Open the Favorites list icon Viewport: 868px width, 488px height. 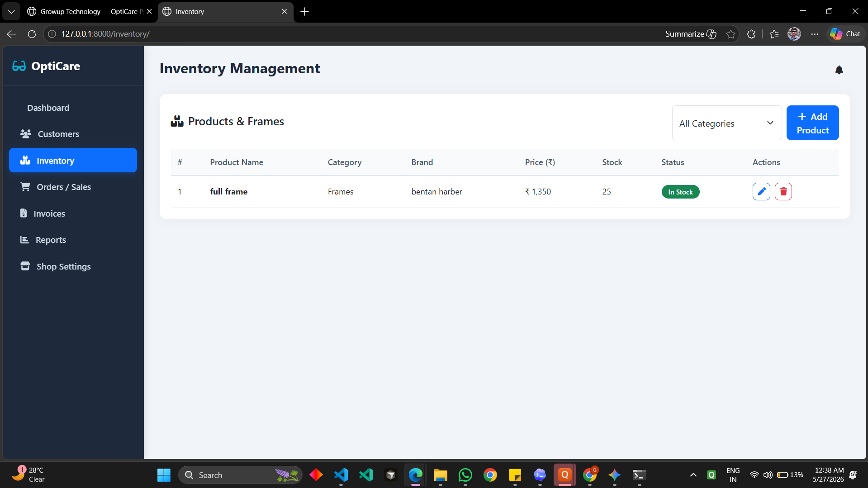point(774,34)
